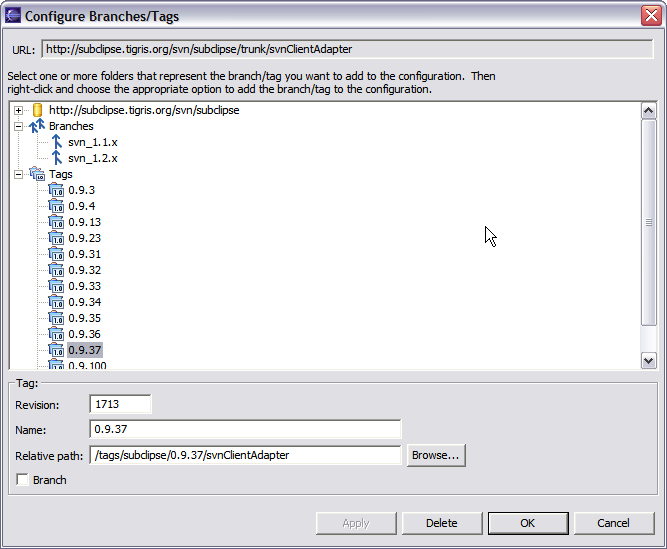Confirm with the OK button
667x549 pixels.
(528, 523)
